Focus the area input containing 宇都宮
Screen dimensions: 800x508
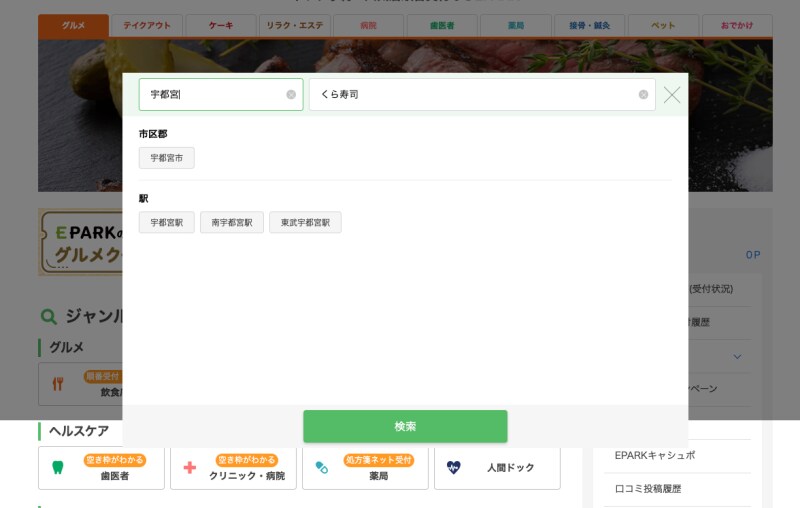[221, 94]
